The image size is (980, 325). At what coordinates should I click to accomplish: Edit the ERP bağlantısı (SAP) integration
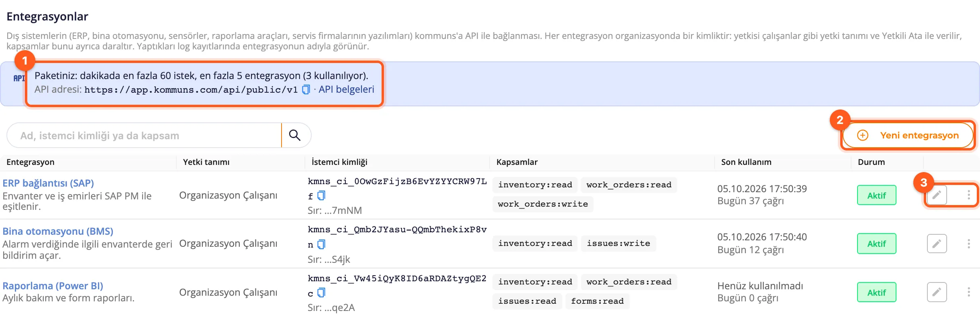[937, 195]
